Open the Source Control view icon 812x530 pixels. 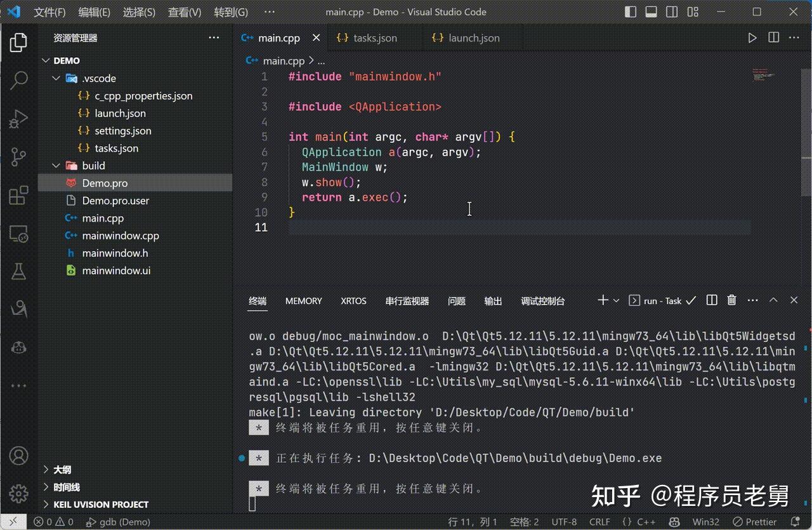(18, 156)
